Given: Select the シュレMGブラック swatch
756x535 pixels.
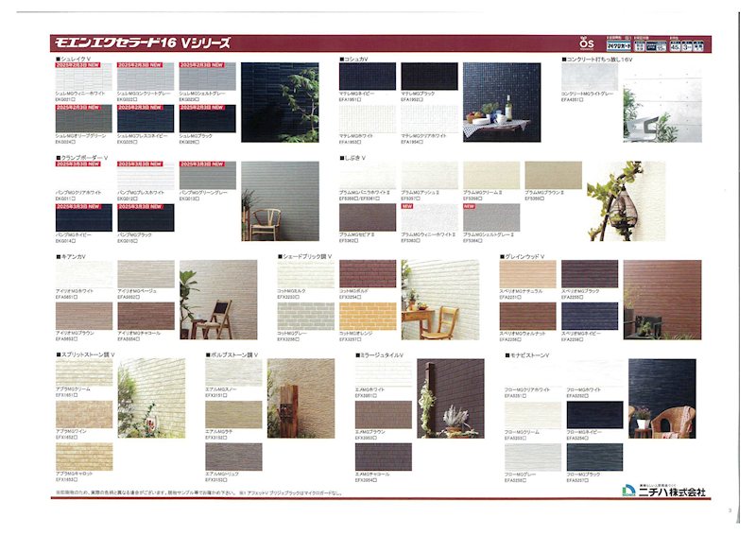Looking at the screenshot, I should pos(207,119).
